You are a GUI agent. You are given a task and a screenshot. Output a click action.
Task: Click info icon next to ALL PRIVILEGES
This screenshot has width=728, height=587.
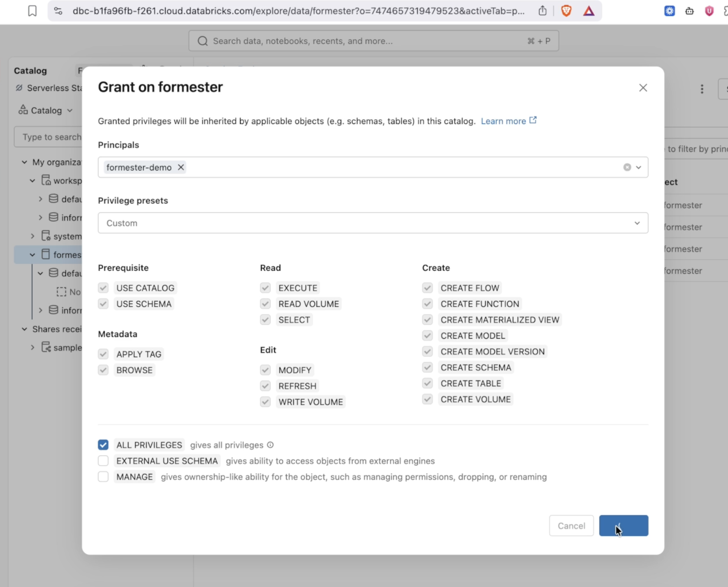[270, 445]
